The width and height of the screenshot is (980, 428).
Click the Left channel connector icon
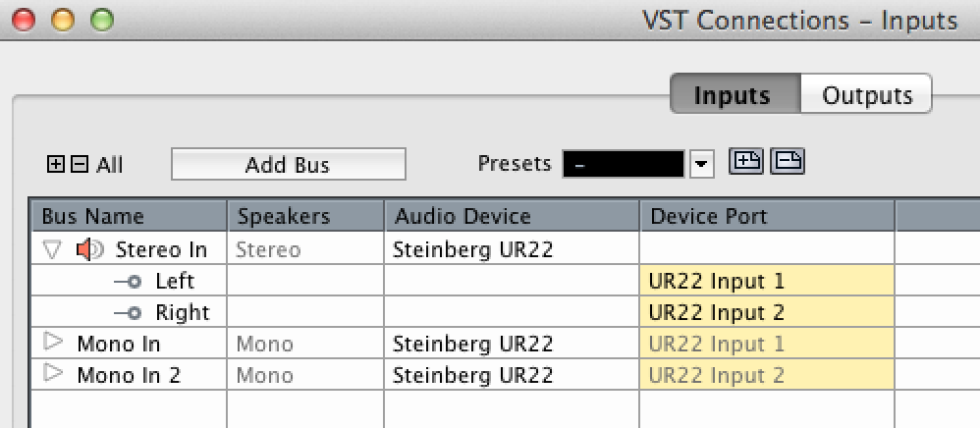pos(128,282)
